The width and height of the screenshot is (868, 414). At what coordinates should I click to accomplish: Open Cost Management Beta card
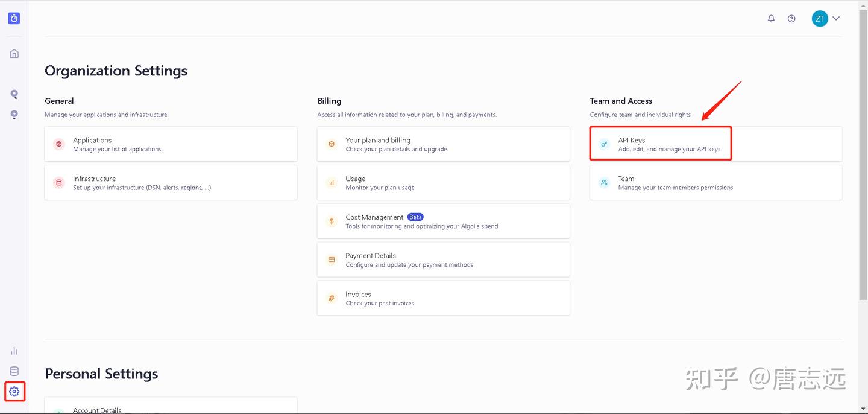443,221
